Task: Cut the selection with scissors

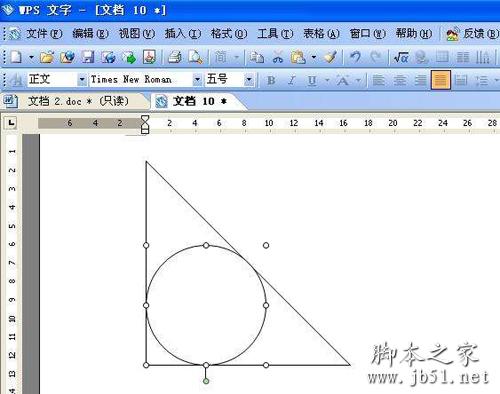Action: click(277, 57)
